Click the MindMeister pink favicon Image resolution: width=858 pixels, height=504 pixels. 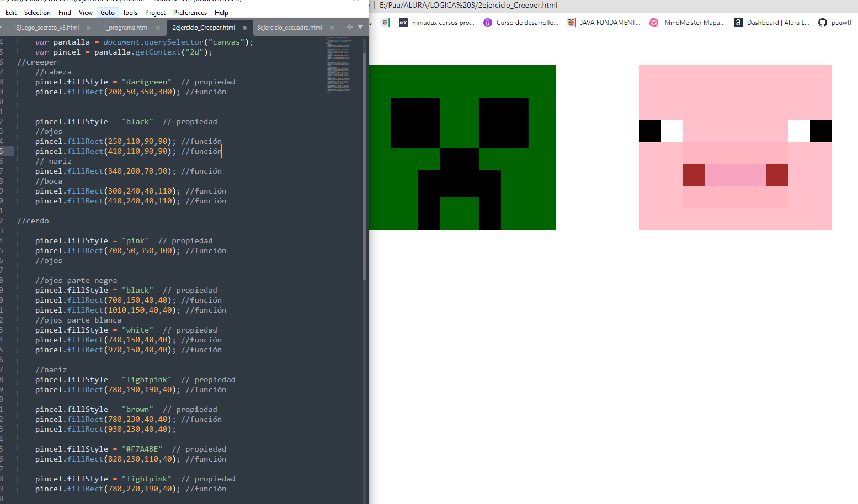pyautogui.click(x=654, y=23)
